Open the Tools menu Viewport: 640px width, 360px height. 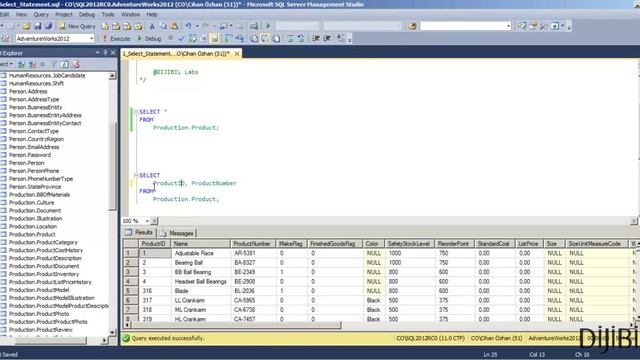pyautogui.click(x=108, y=14)
